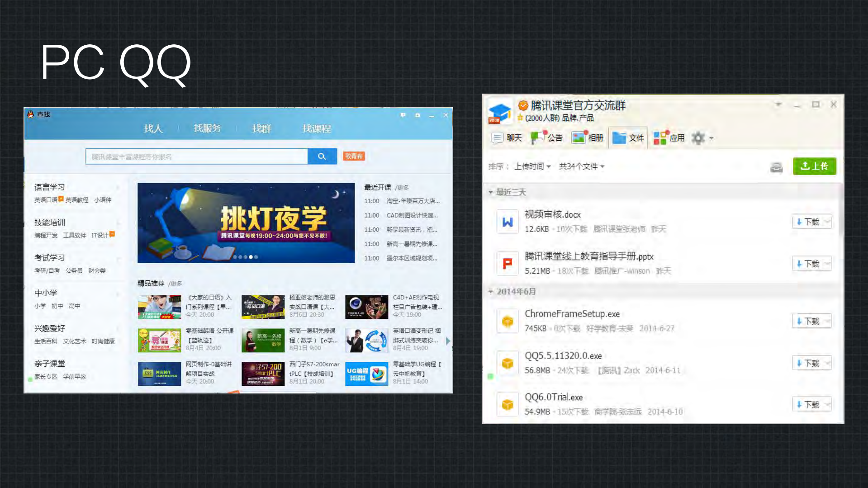The width and height of the screenshot is (868, 488).
Task: Switch to the 找群 tab
Action: point(262,128)
